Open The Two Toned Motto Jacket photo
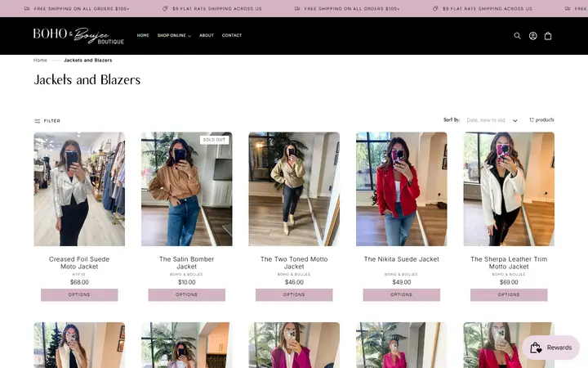 pos(294,189)
